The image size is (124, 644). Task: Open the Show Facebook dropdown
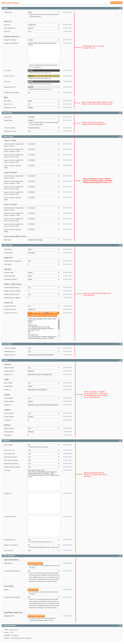point(44,368)
